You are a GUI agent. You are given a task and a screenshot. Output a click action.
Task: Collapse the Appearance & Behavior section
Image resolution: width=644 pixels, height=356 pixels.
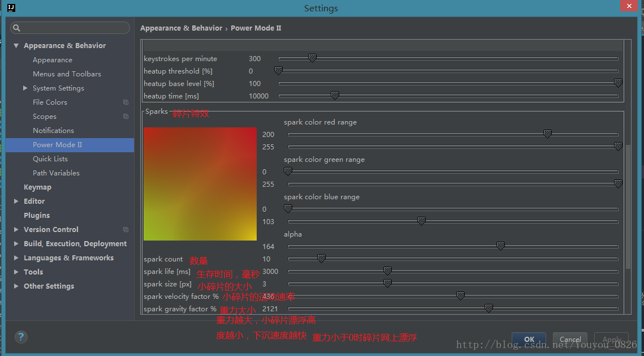(16, 46)
